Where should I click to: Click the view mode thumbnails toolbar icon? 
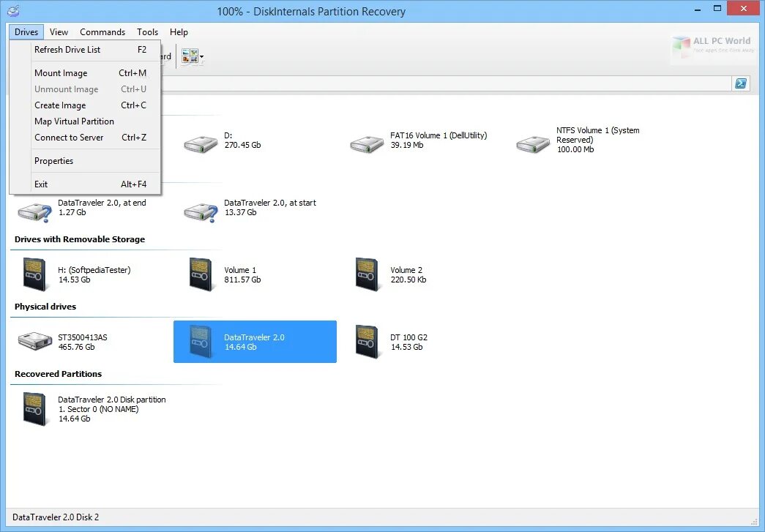pos(190,56)
